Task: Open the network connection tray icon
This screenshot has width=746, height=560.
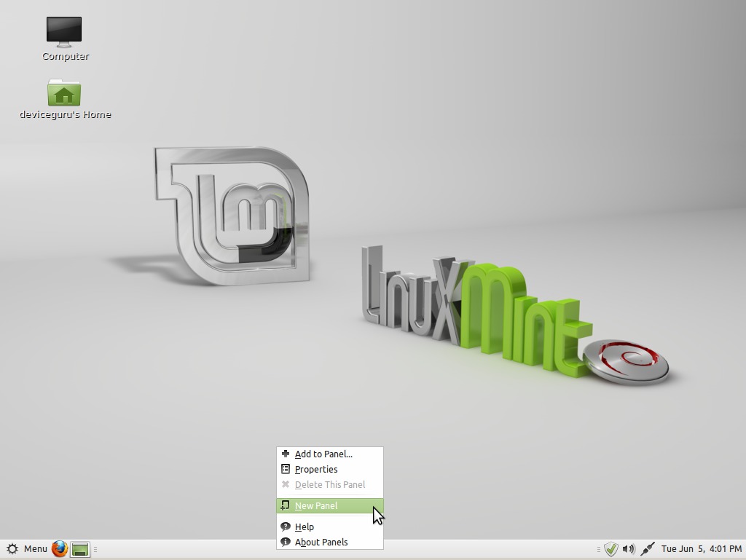Action: (x=647, y=549)
